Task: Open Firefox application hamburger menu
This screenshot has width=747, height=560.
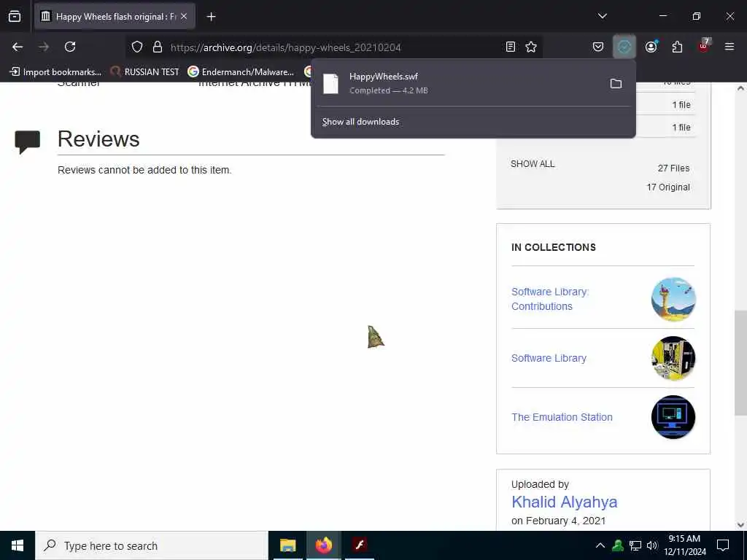Action: click(x=729, y=47)
